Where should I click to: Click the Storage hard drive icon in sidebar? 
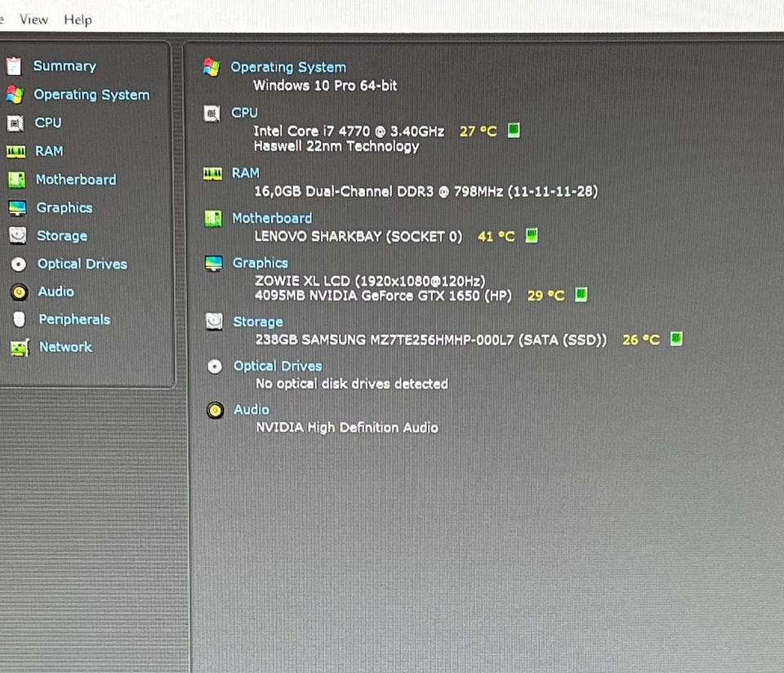coord(18,235)
